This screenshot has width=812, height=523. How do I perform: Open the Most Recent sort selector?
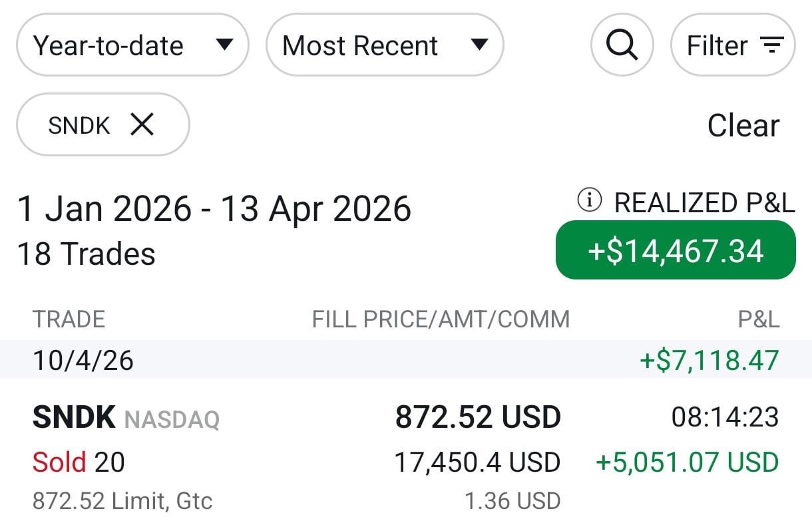(x=360, y=45)
